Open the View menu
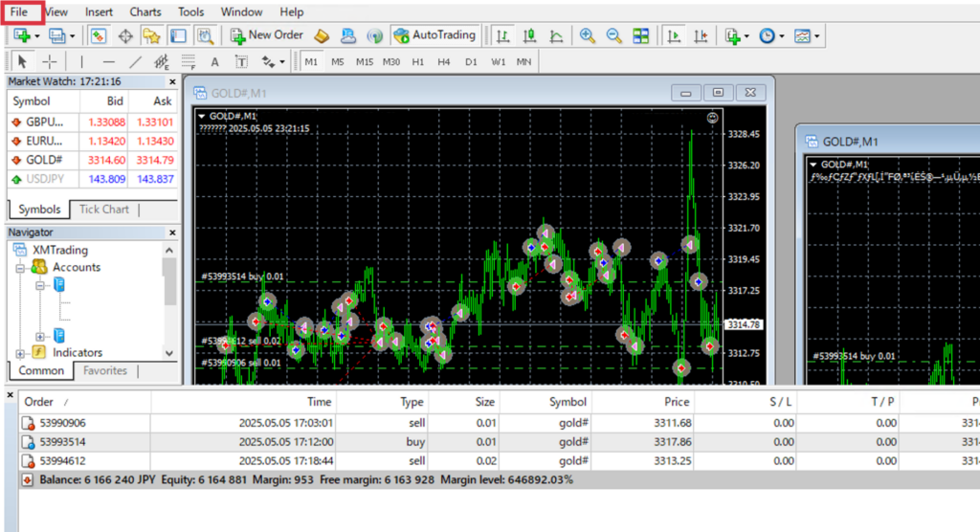The width and height of the screenshot is (980, 532). [x=56, y=11]
